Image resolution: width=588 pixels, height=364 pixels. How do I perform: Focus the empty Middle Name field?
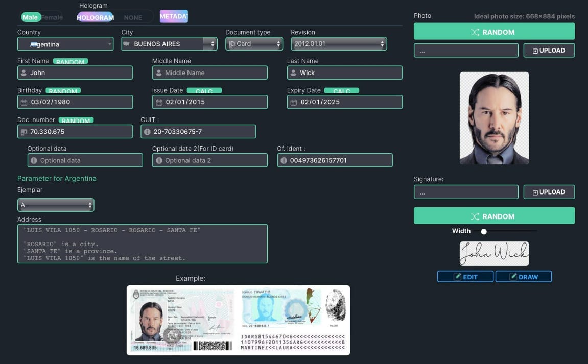pyautogui.click(x=209, y=72)
